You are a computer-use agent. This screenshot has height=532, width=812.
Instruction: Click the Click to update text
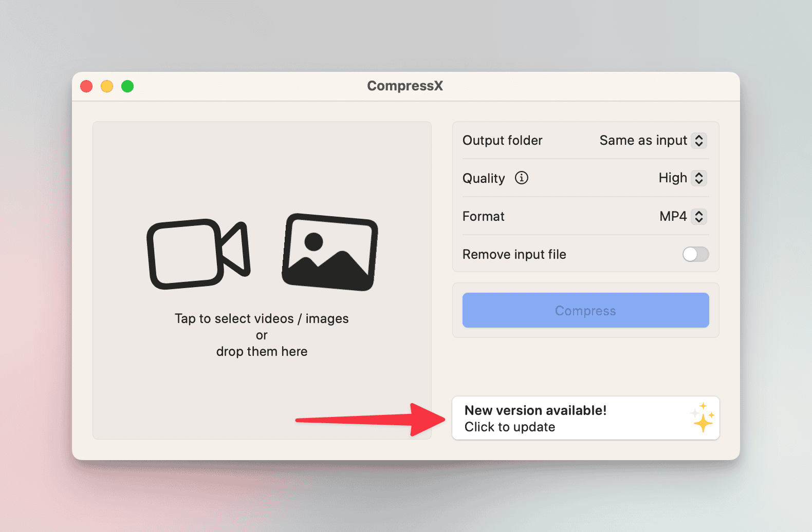tap(510, 427)
